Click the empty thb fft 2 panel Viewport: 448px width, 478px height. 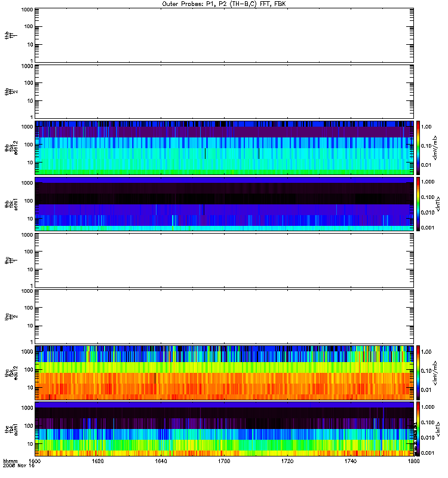[225, 91]
